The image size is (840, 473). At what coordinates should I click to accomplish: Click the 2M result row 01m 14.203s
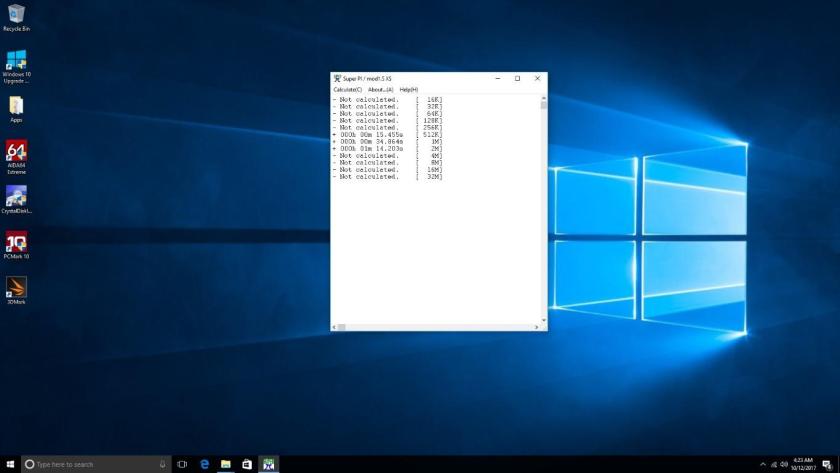pyautogui.click(x=387, y=148)
